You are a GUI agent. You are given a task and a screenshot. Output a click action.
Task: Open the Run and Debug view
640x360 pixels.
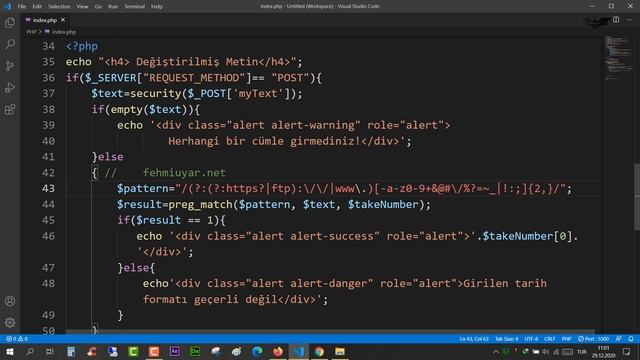point(10,88)
